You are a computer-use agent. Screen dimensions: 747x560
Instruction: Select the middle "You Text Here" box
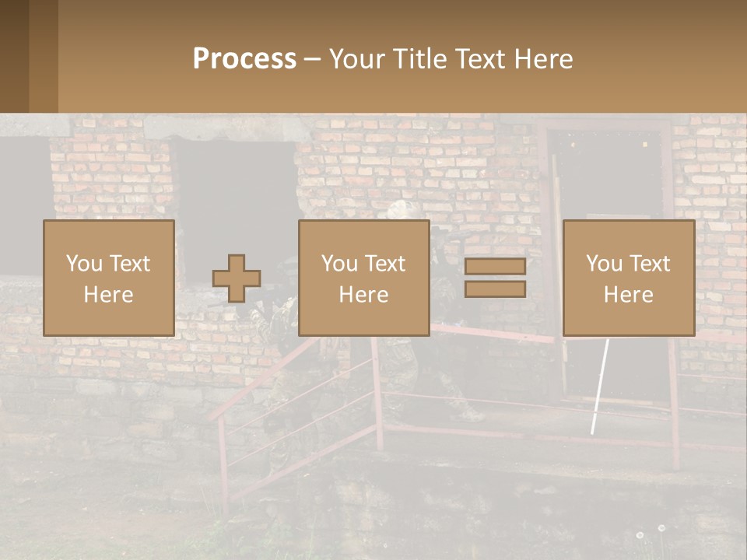[x=363, y=278]
